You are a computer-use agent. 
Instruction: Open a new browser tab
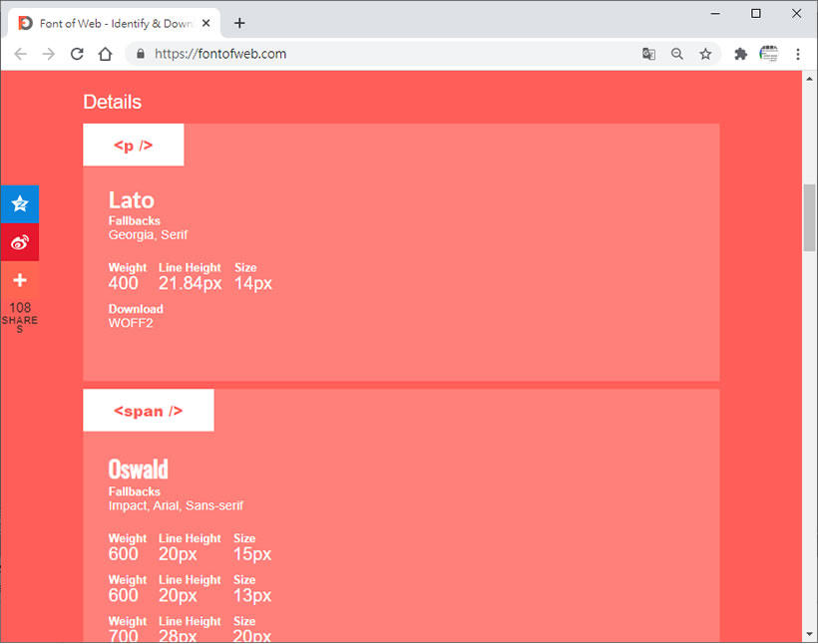[x=239, y=23]
